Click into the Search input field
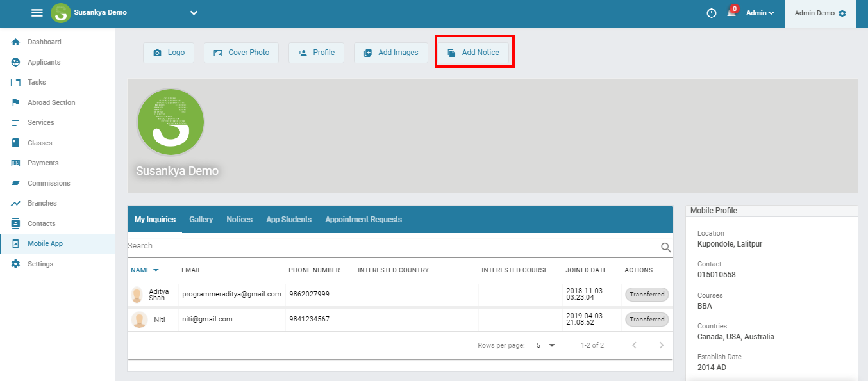Screen dimensions: 868x381 385,246
